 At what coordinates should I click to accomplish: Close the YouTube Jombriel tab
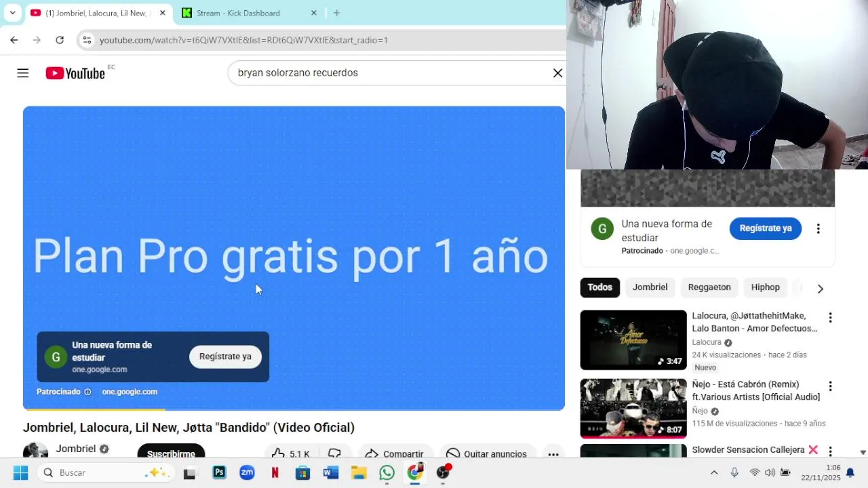point(162,13)
